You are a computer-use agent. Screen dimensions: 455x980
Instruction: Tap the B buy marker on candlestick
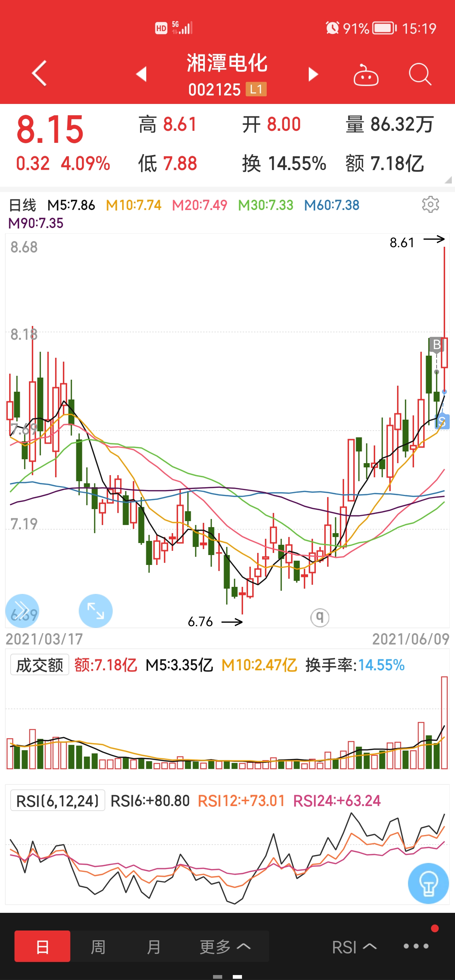coord(436,345)
